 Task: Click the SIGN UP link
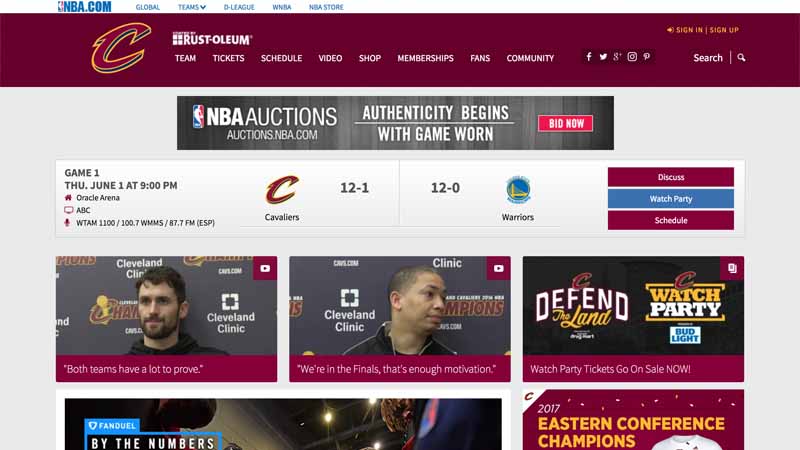(724, 30)
